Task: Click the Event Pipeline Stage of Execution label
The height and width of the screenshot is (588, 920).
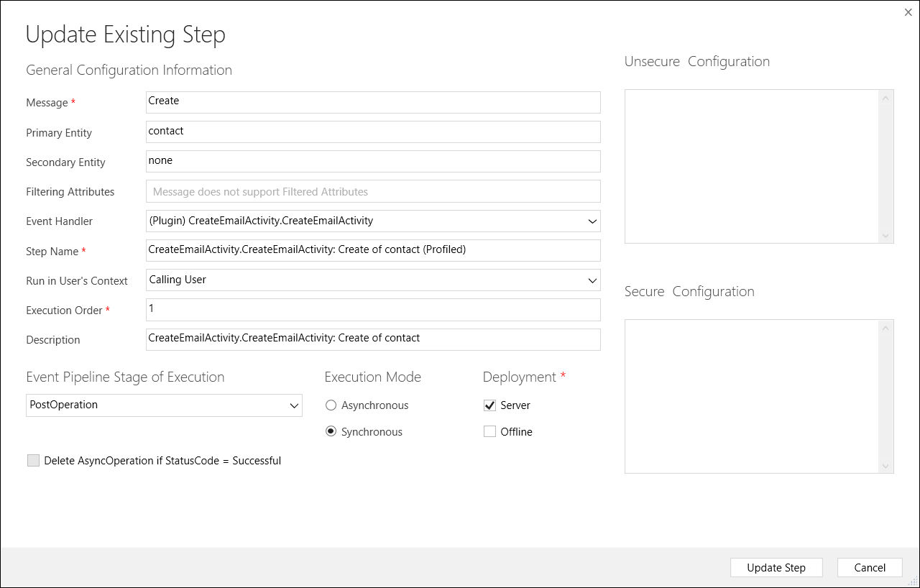Action: coord(125,377)
